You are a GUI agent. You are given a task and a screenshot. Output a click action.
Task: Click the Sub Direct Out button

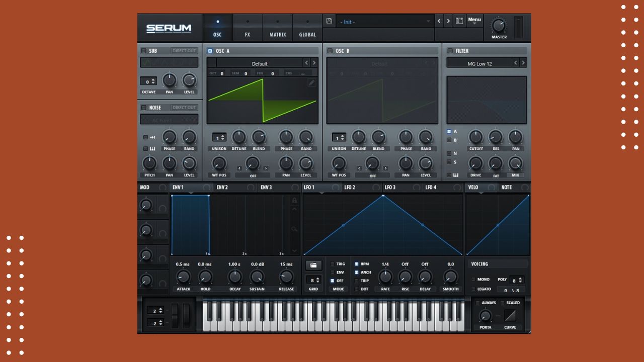(184, 51)
